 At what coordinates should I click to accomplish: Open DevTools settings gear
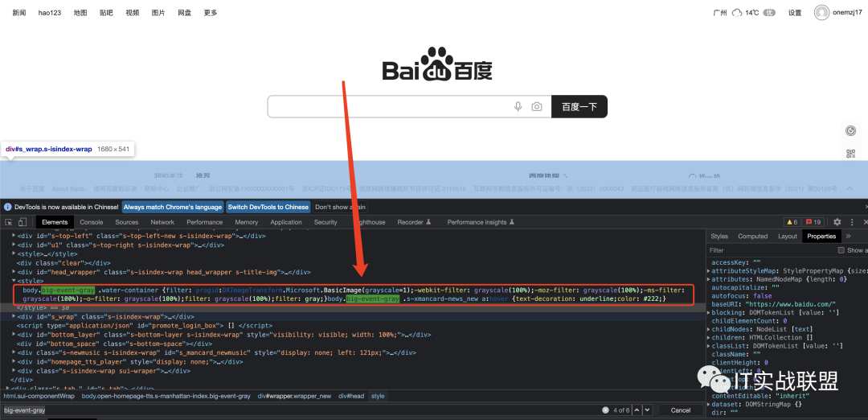837,222
